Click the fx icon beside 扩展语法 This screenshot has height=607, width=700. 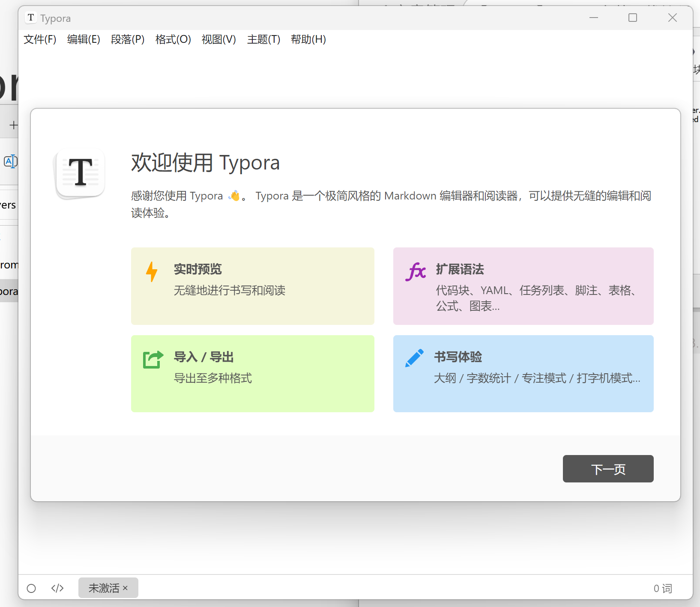(x=415, y=271)
